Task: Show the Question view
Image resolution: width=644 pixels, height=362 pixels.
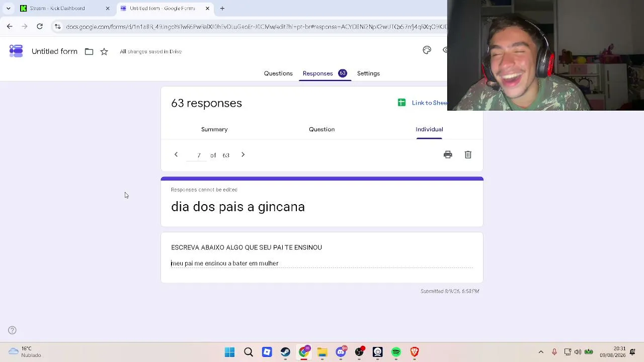Action: (x=321, y=129)
